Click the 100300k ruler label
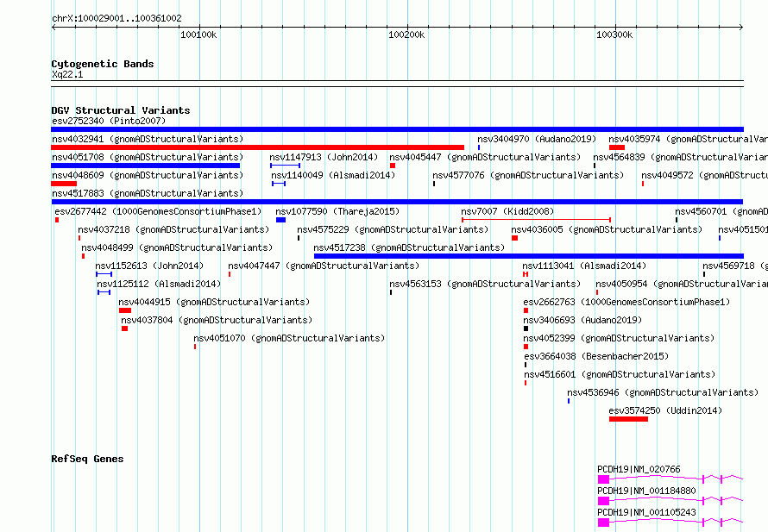The image size is (768, 532). (614, 34)
